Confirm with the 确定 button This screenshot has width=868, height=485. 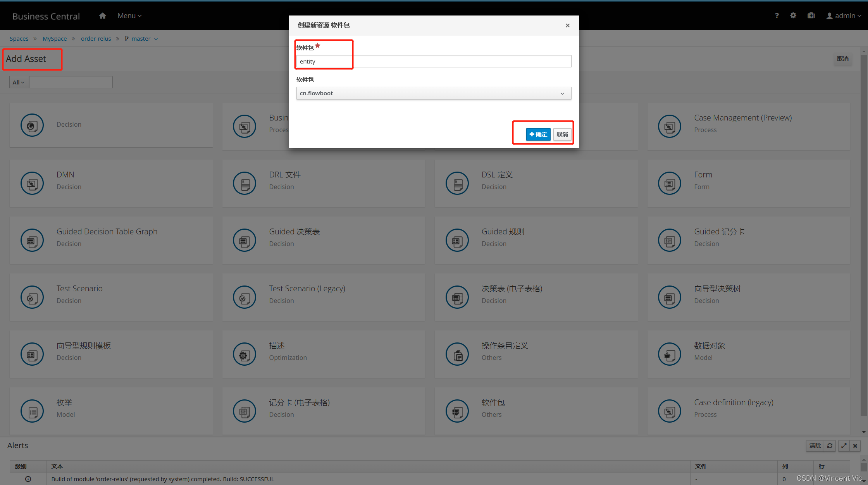538,134
